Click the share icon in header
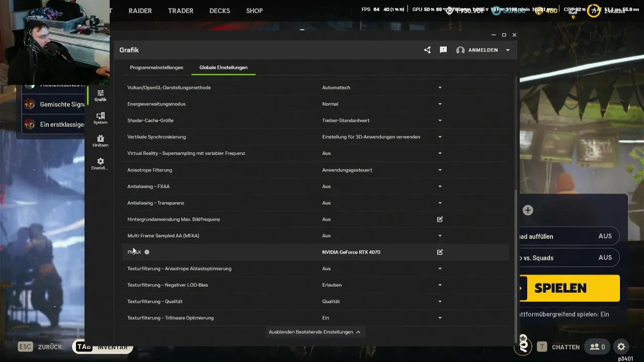644x362 pixels. tap(427, 50)
